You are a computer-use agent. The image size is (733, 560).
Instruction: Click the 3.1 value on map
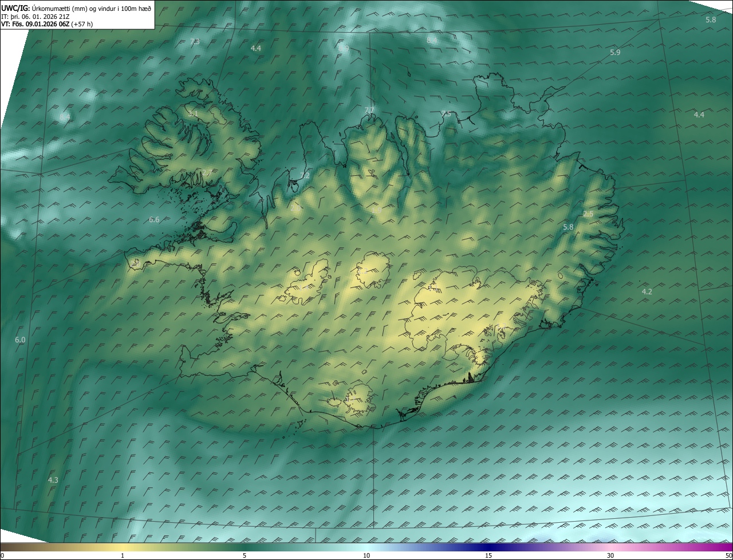tap(193, 114)
